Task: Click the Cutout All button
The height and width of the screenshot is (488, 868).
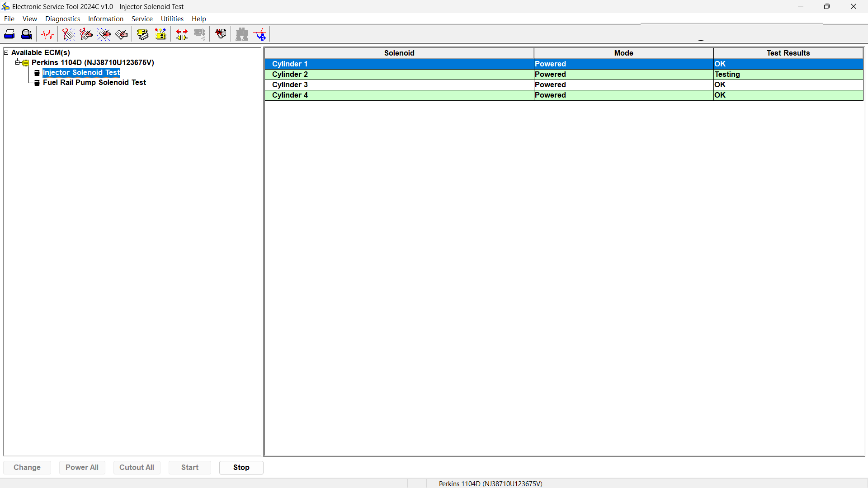Action: (137, 468)
